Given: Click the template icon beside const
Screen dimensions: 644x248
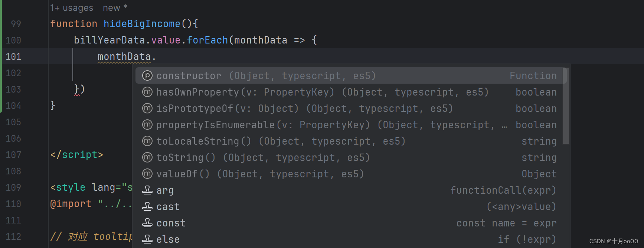Looking at the screenshot, I should coord(147,223).
